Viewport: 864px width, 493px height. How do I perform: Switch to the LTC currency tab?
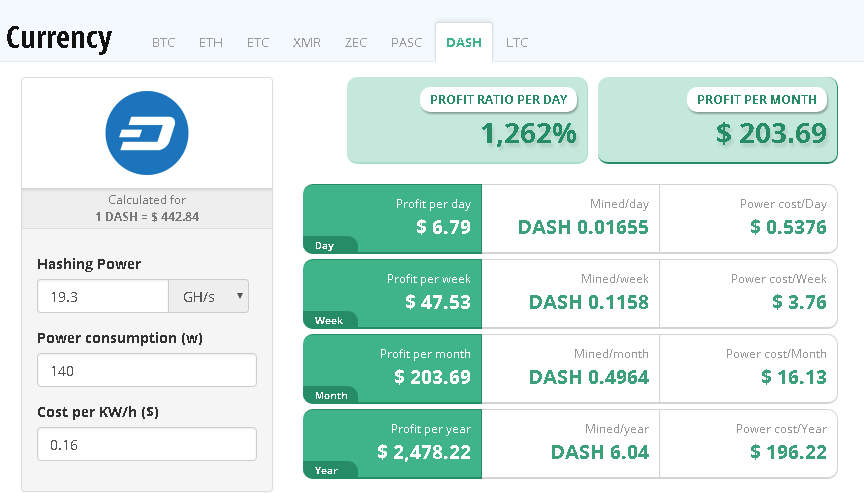click(x=517, y=42)
